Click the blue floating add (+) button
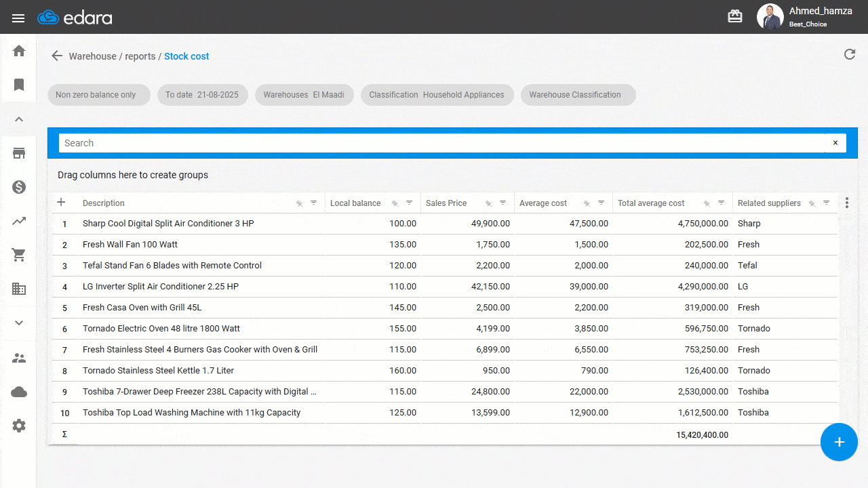Viewport: 868px width, 488px height. point(839,442)
